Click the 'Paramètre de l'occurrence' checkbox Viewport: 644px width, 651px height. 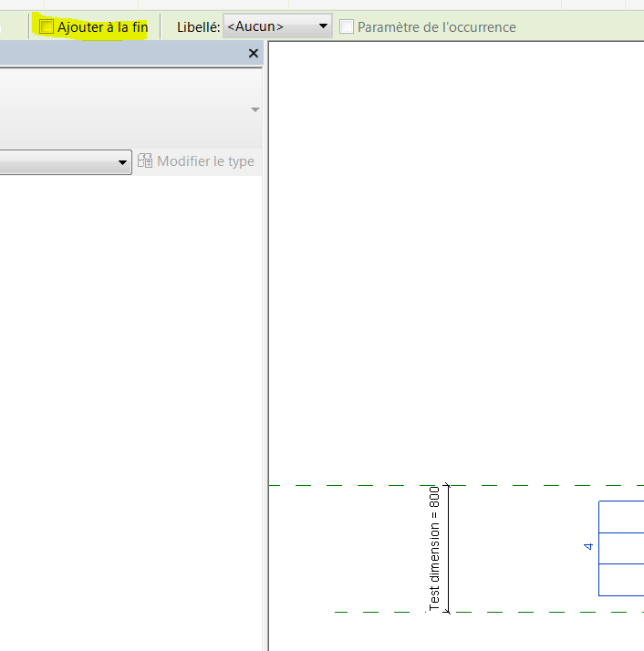(x=347, y=26)
